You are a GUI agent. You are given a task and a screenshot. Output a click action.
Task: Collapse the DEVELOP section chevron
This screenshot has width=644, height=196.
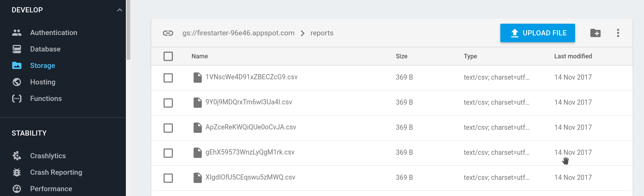pyautogui.click(x=119, y=10)
